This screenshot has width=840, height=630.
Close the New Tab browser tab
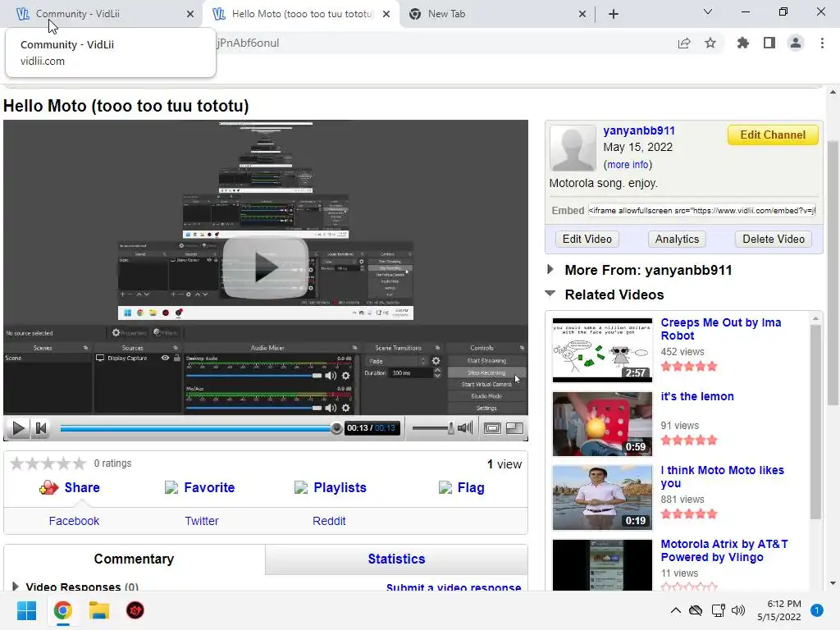pyautogui.click(x=582, y=14)
